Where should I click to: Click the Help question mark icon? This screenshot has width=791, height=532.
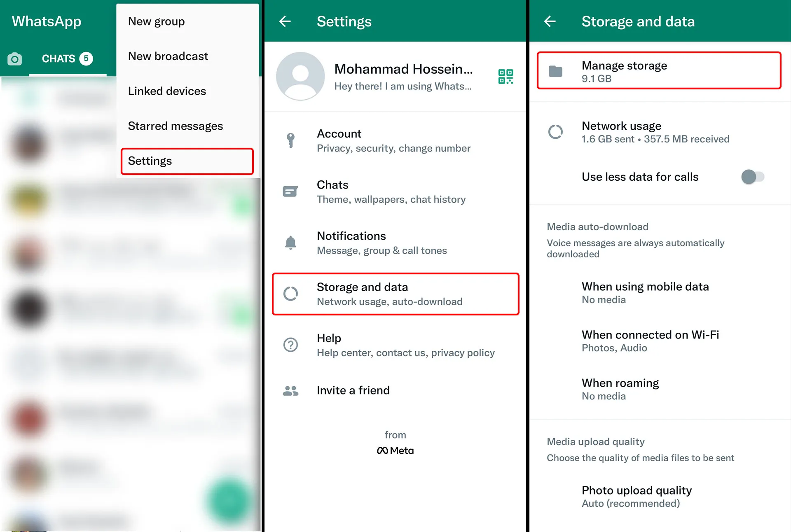point(291,345)
